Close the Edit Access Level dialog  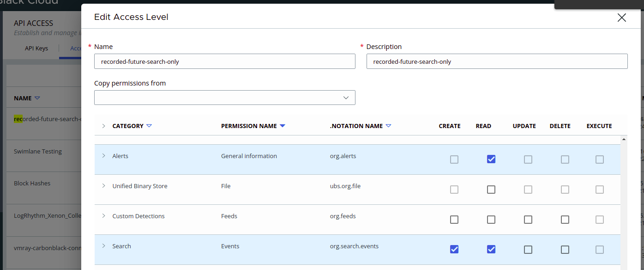click(621, 18)
